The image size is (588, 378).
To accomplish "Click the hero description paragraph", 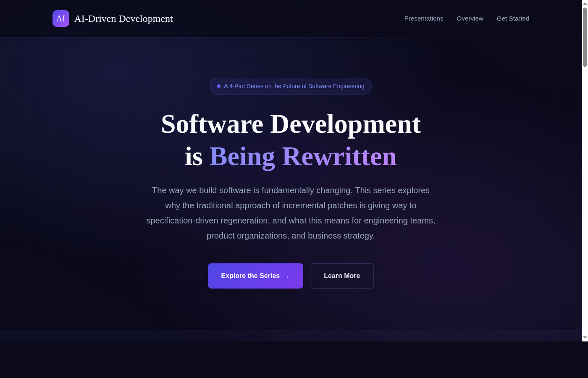I will point(291,213).
